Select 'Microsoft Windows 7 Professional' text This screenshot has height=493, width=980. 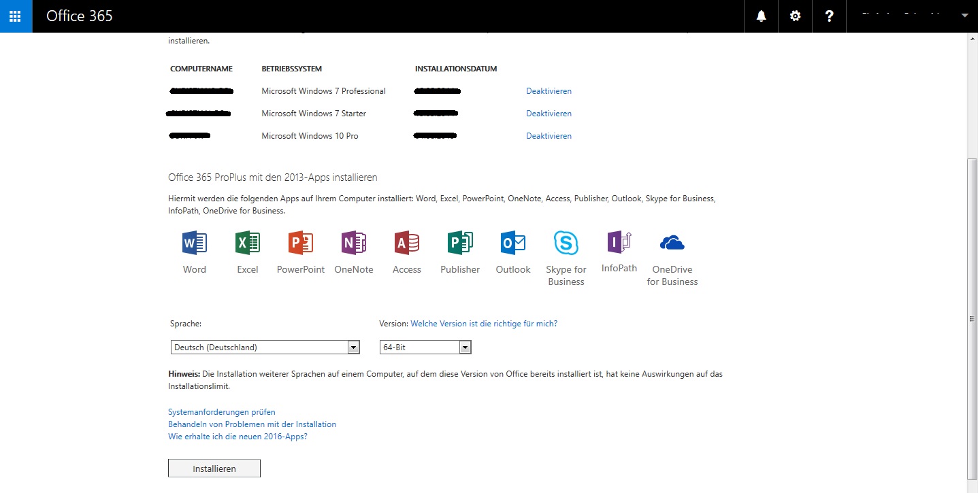click(x=323, y=91)
